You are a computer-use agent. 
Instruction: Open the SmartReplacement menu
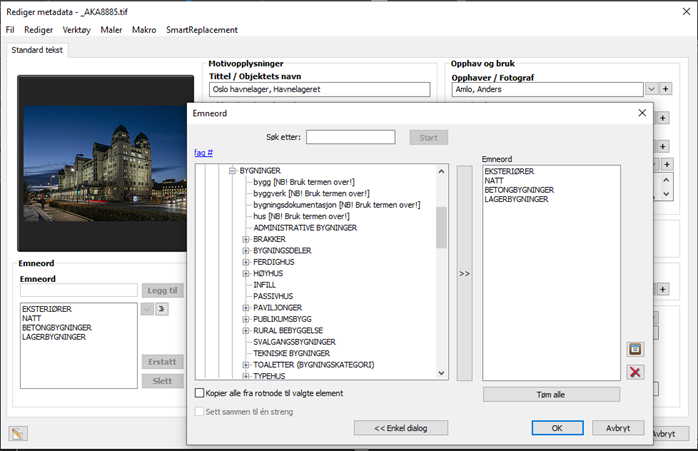coord(201,30)
